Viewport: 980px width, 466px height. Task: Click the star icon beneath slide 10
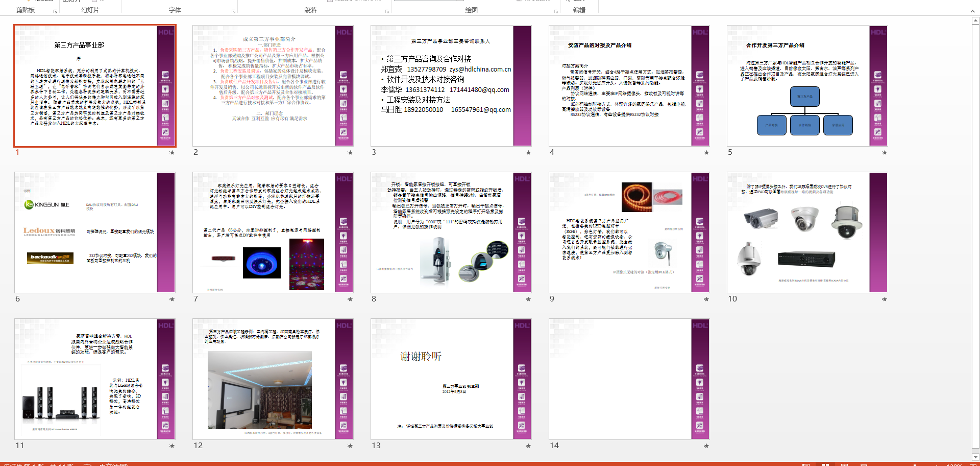click(885, 299)
